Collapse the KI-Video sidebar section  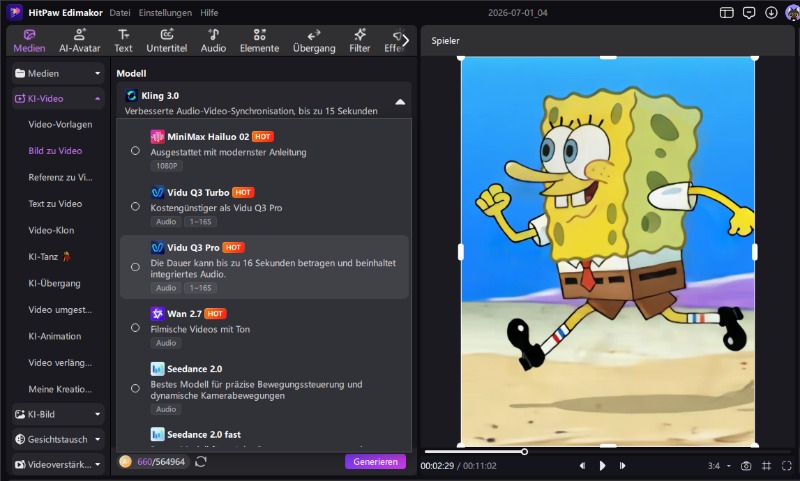tap(58, 98)
